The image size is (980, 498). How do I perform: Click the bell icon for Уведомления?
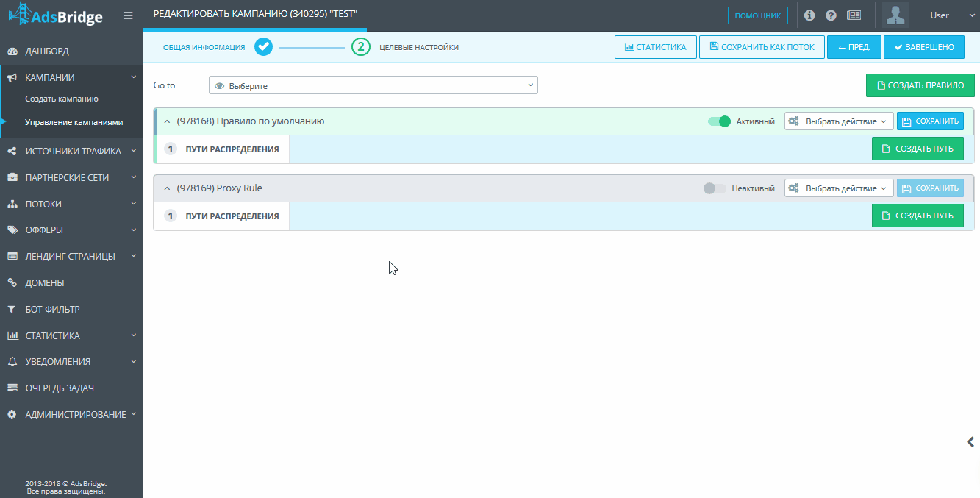coord(12,362)
